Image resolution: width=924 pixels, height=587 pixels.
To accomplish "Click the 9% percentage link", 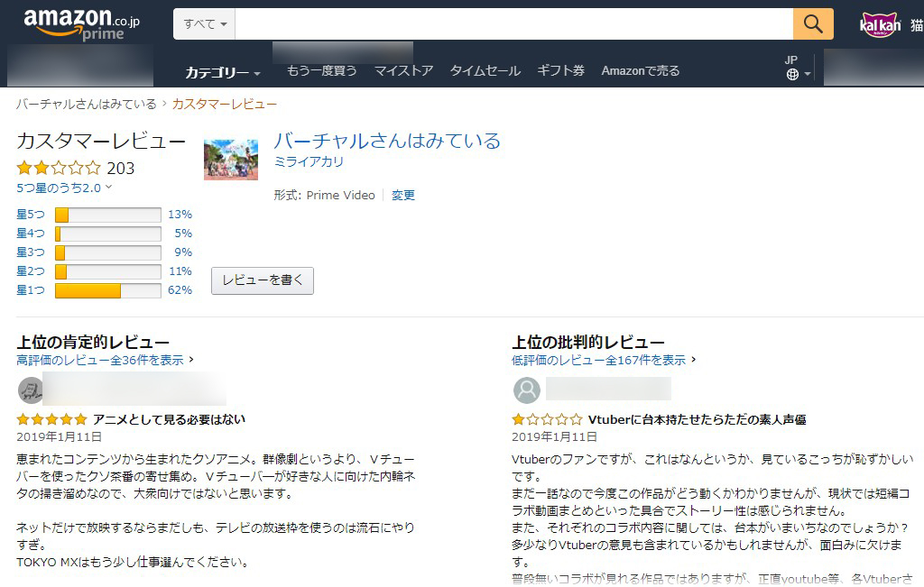I will click(x=183, y=252).
